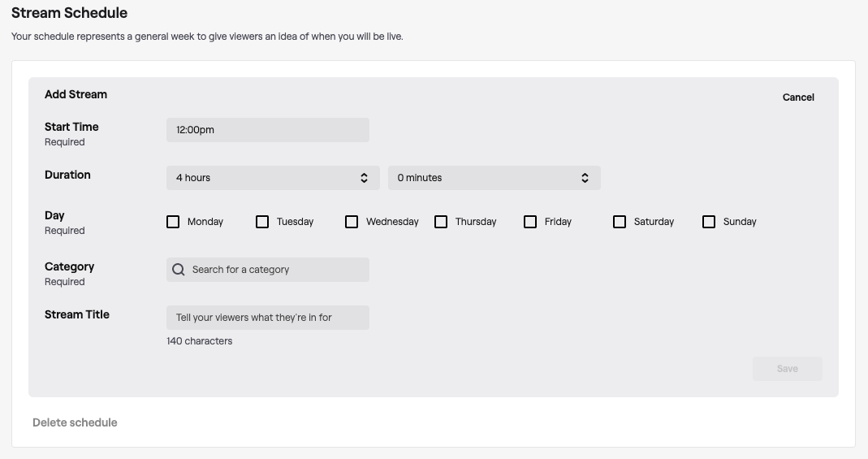
Task: Mark the Sunday checkbox
Action: pos(709,222)
